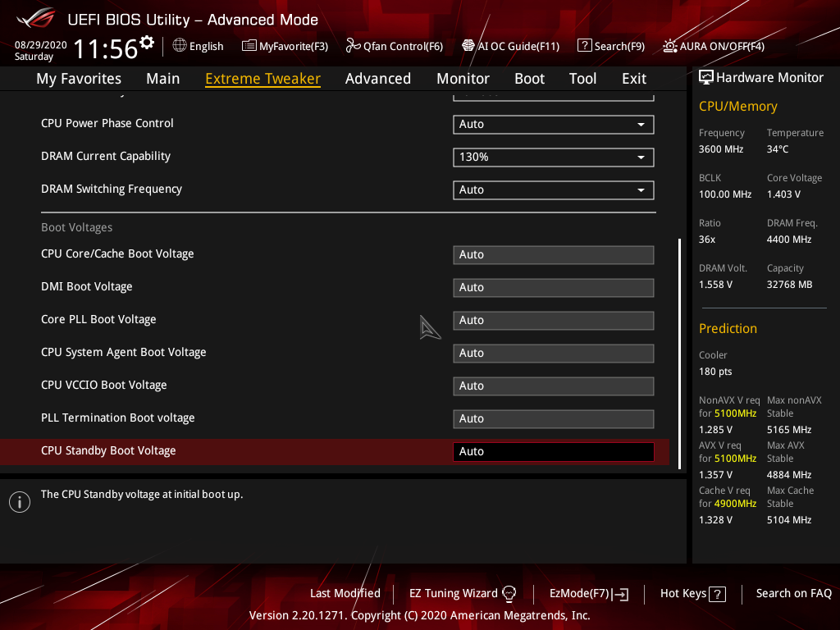This screenshot has height=630, width=840.
Task: Open the My Favorites tab
Action: click(x=79, y=79)
